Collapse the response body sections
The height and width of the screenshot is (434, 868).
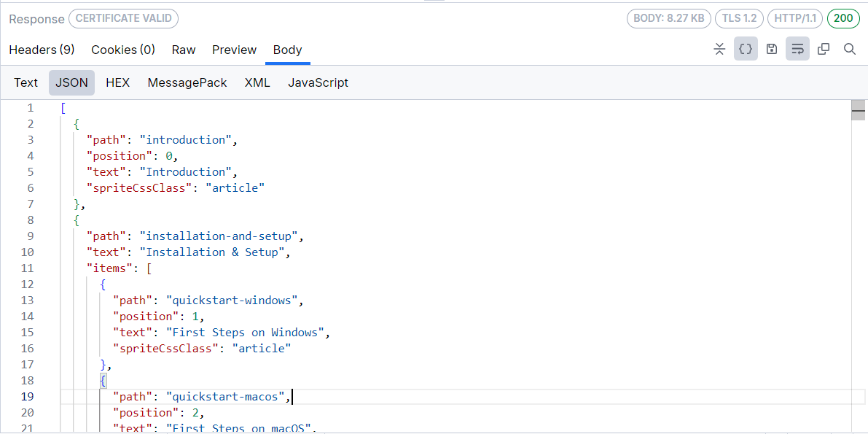pyautogui.click(x=719, y=49)
